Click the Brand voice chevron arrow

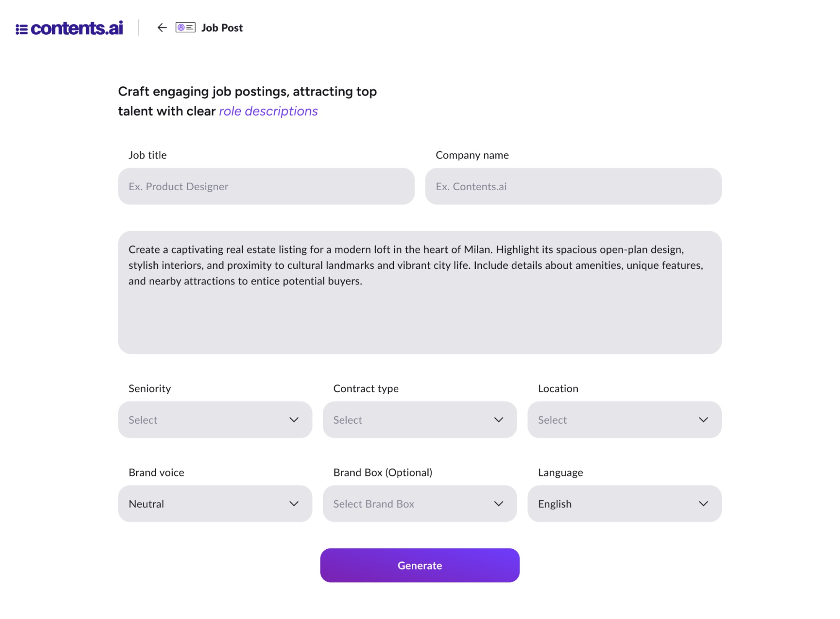pyautogui.click(x=294, y=504)
